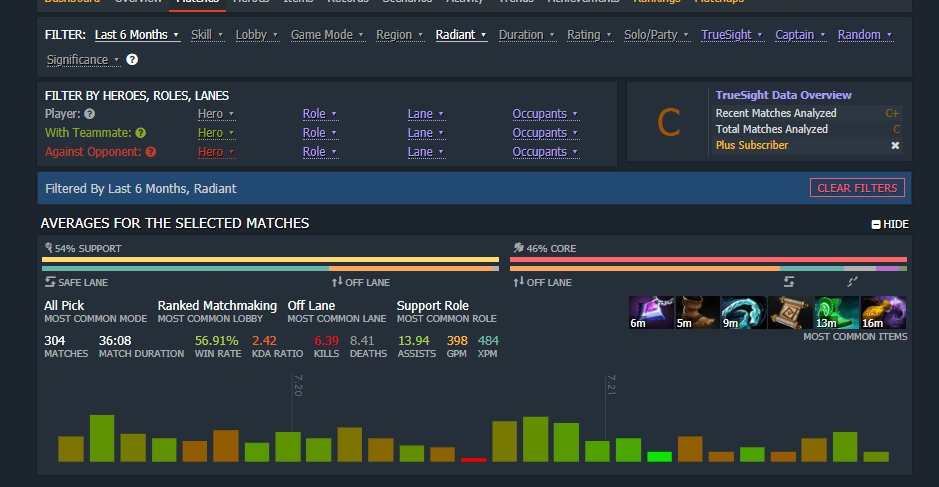The width and height of the screenshot is (939, 487).
Task: Open the Radiant side filter dropdown
Action: (461, 35)
